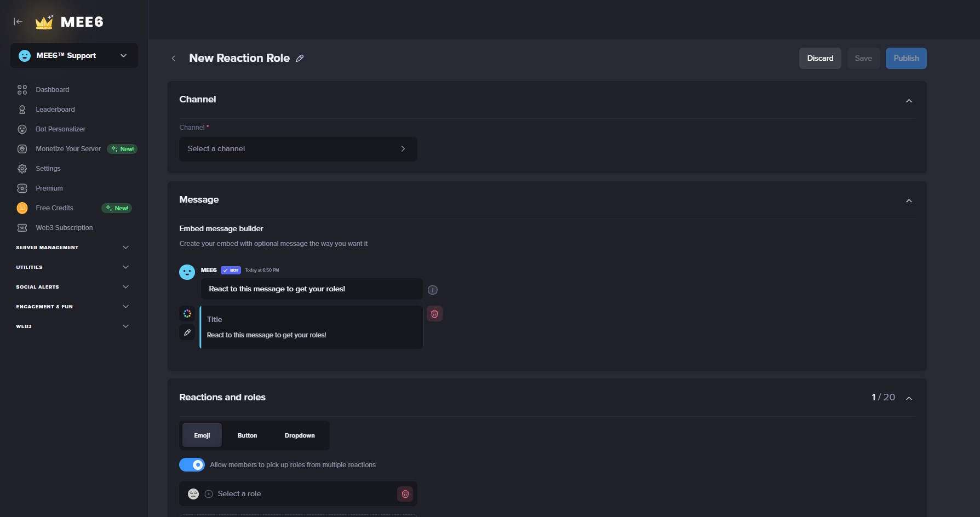Screen dimensions: 980x517
Task: Expand the Engagement & Fun menu group
Action: [x=72, y=307]
